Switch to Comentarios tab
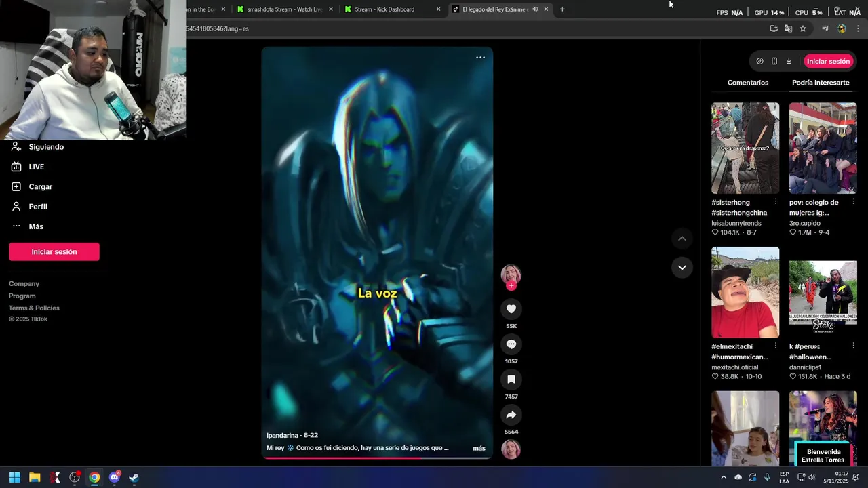Viewport: 868px width, 488px height. point(748,83)
